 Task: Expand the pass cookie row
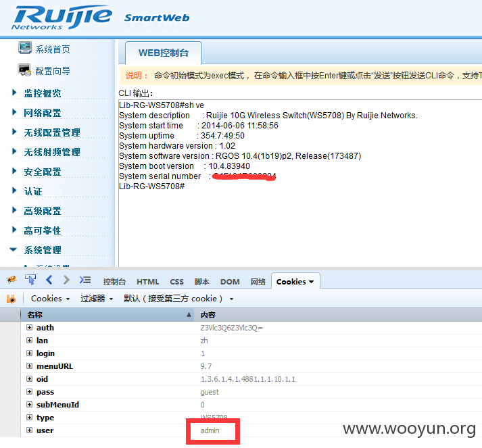click(x=29, y=392)
